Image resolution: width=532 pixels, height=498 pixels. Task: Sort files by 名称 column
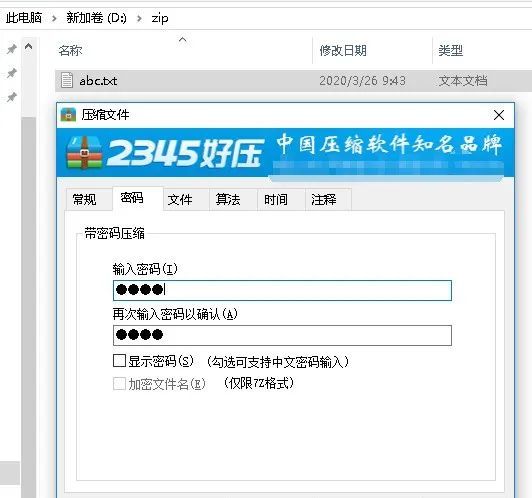pyautogui.click(x=70, y=51)
